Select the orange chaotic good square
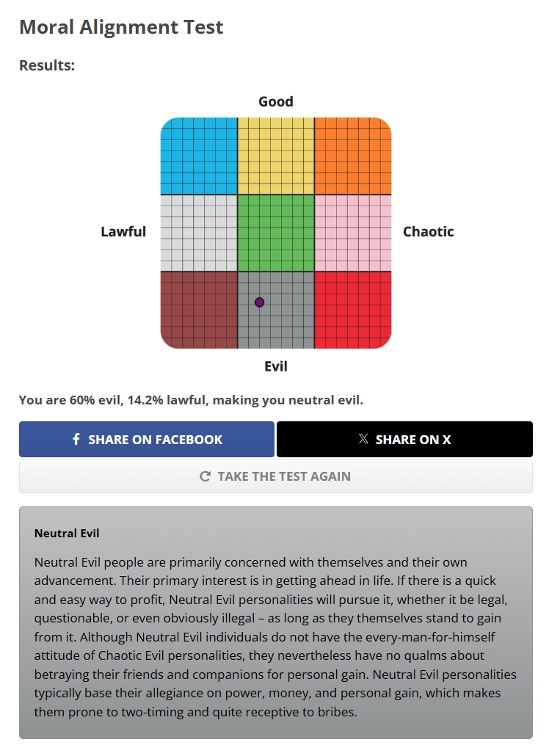 point(353,156)
